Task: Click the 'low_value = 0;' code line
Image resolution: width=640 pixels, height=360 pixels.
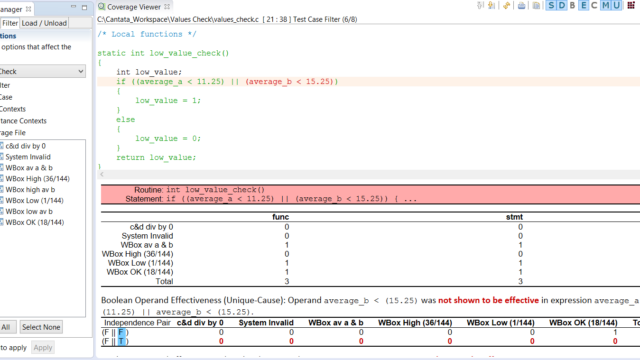Action: click(x=168, y=138)
